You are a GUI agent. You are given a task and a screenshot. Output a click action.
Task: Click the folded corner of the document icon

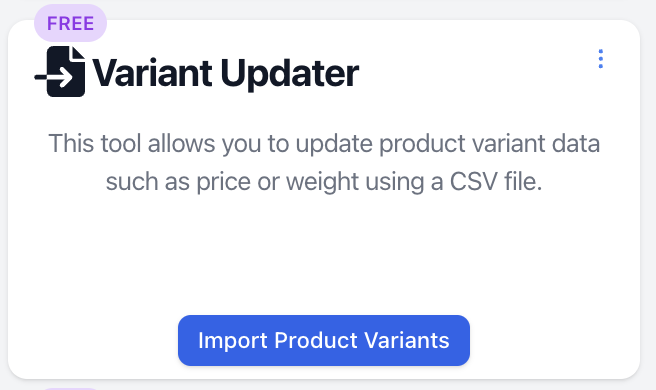78,53
